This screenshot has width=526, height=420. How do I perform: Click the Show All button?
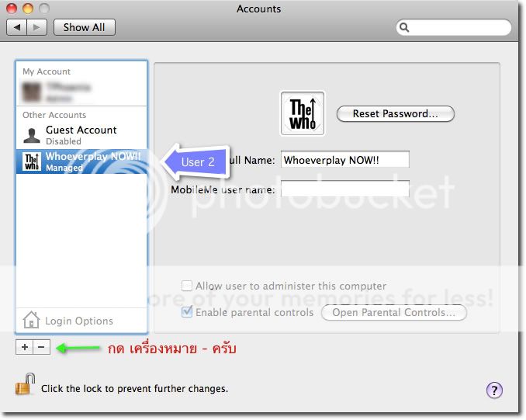point(85,27)
